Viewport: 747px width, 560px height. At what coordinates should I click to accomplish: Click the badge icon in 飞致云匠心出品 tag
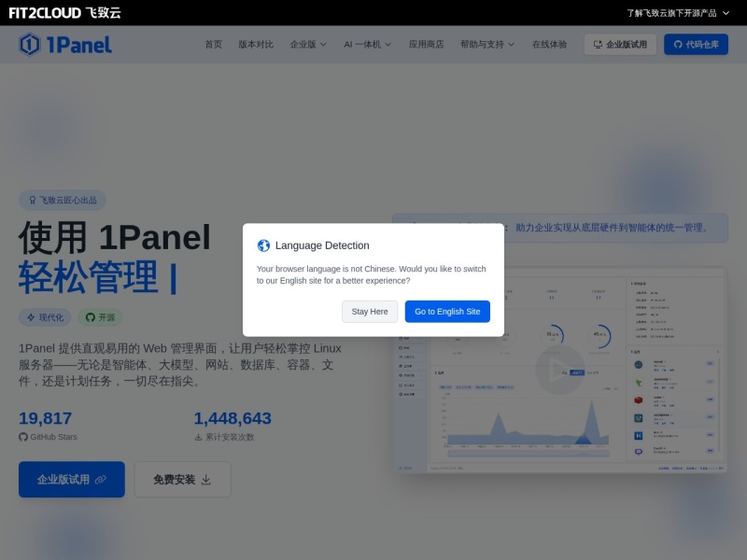(x=33, y=200)
